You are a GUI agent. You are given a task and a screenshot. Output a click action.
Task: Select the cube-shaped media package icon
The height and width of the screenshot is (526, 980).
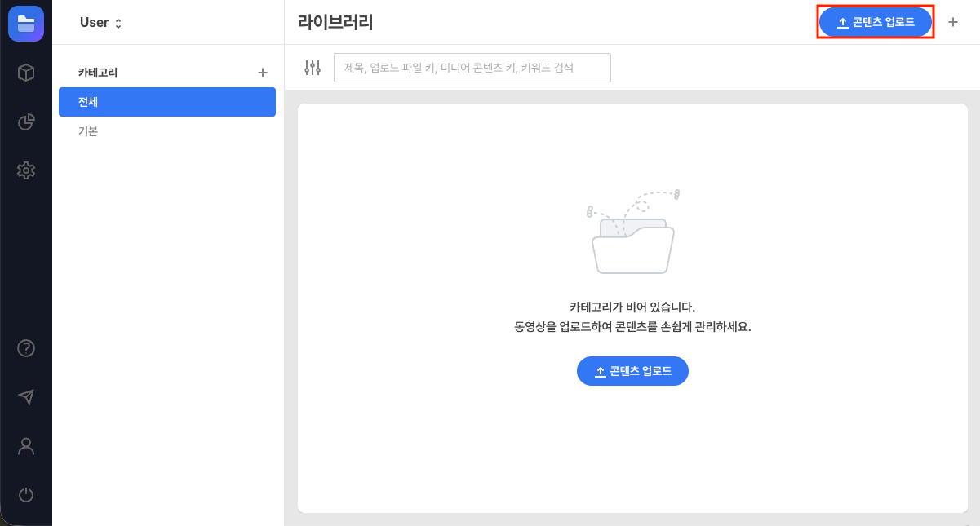(26, 73)
